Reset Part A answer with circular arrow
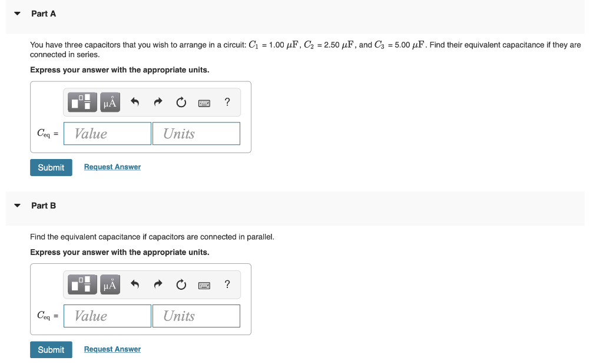This screenshot has width=603, height=364. (181, 102)
